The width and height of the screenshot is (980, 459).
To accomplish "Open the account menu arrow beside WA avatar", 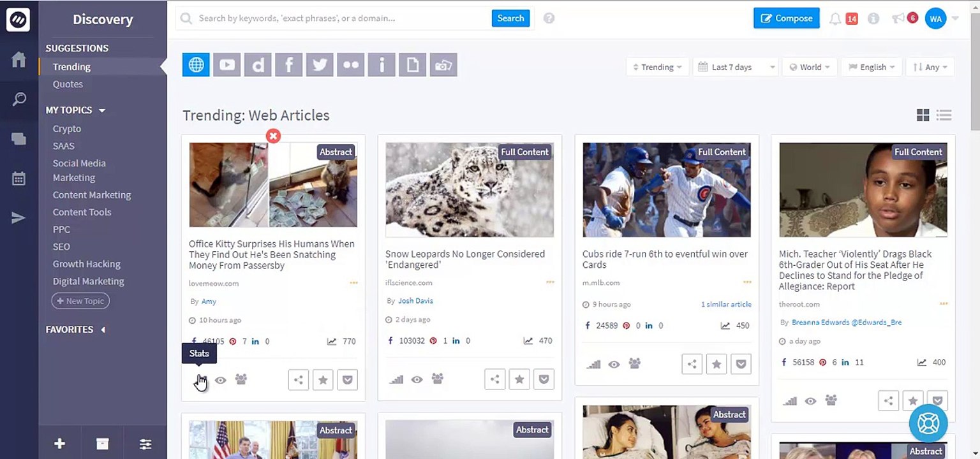I will tap(955, 18).
